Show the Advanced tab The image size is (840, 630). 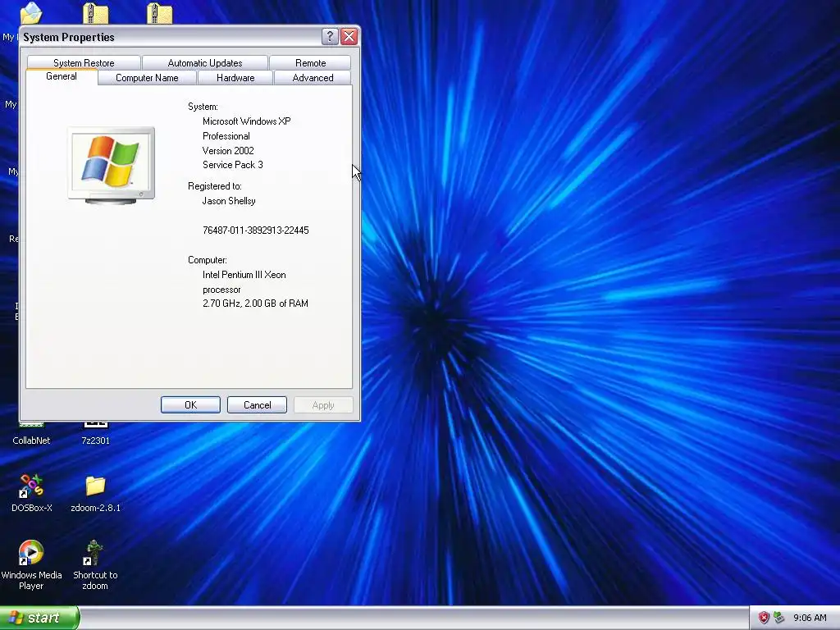click(x=313, y=78)
